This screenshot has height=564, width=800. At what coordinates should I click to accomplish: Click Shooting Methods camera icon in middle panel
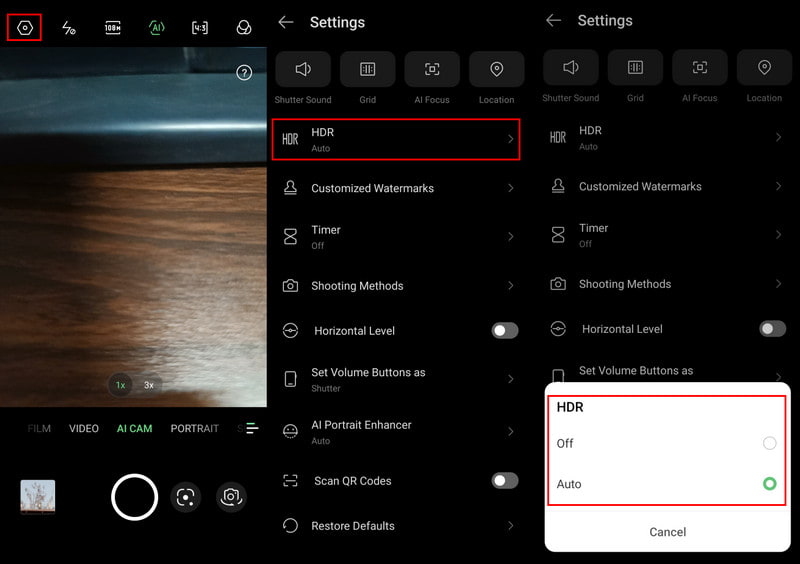(290, 285)
